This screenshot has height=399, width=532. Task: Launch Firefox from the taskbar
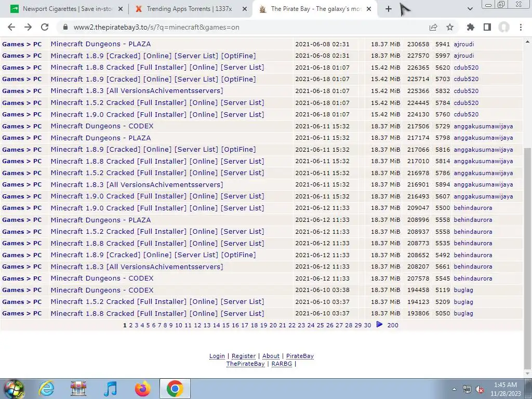tap(142, 389)
